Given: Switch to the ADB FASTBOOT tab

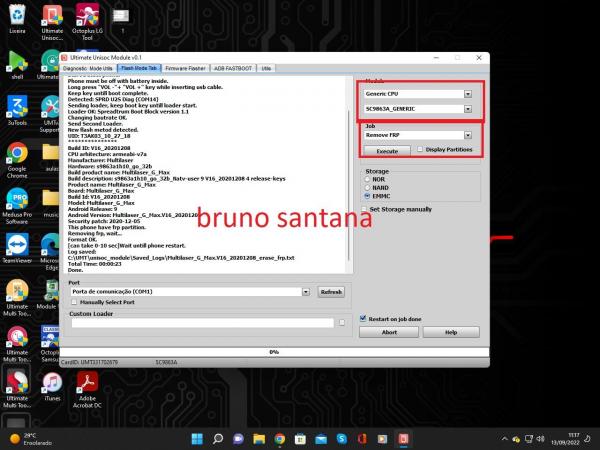Looking at the screenshot, I should [x=233, y=68].
